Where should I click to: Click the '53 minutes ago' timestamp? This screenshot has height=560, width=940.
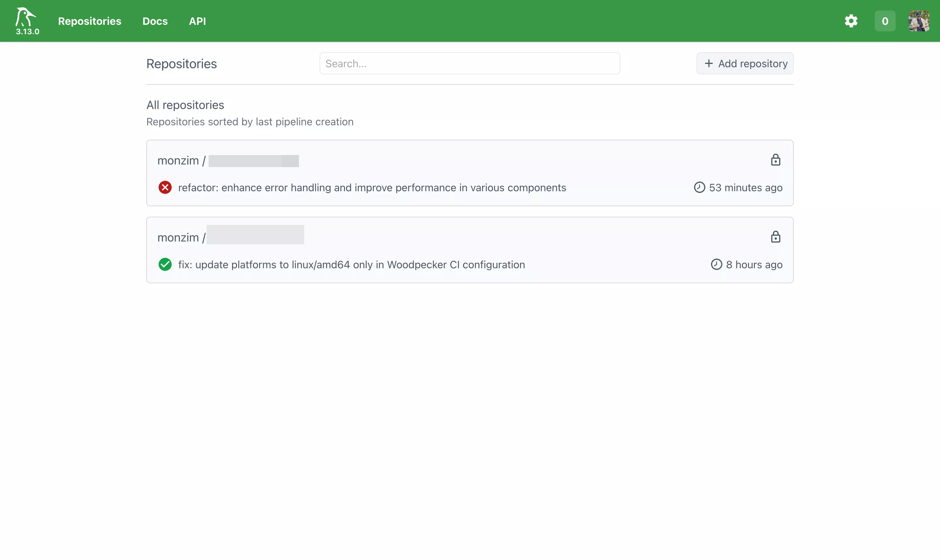tap(746, 188)
